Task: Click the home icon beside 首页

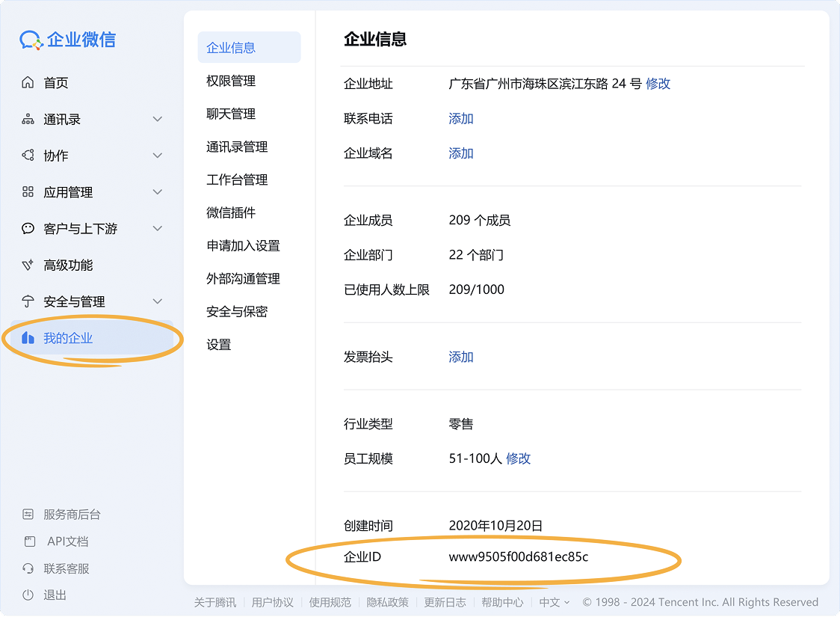Action: coord(28,82)
